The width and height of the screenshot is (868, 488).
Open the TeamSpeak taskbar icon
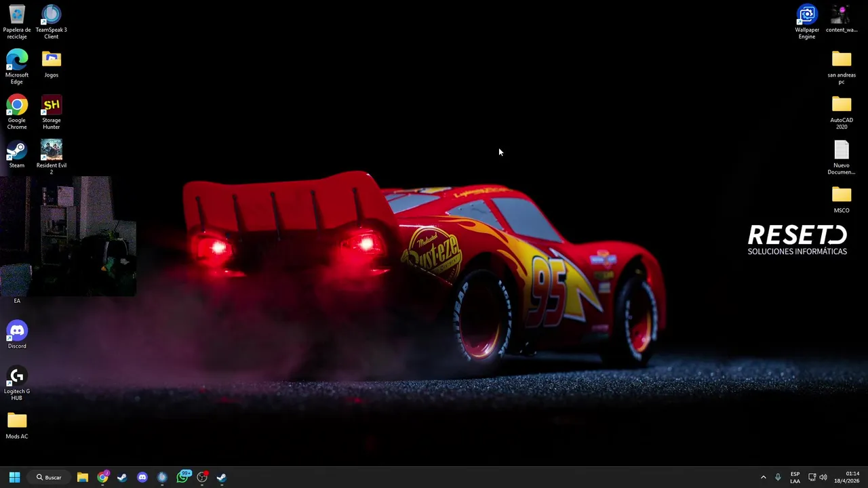point(162,477)
